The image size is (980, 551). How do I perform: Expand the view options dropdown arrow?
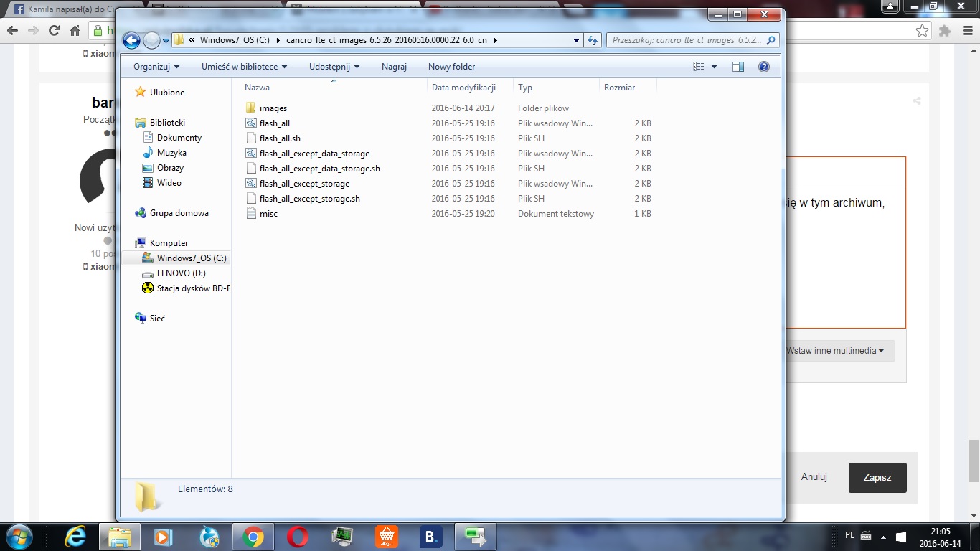(x=714, y=67)
